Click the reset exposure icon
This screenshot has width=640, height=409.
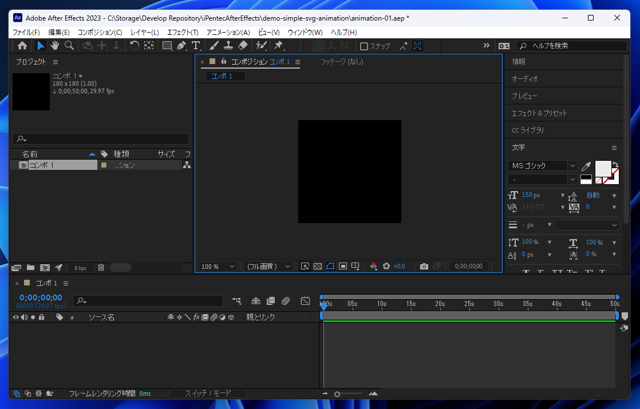point(386,267)
